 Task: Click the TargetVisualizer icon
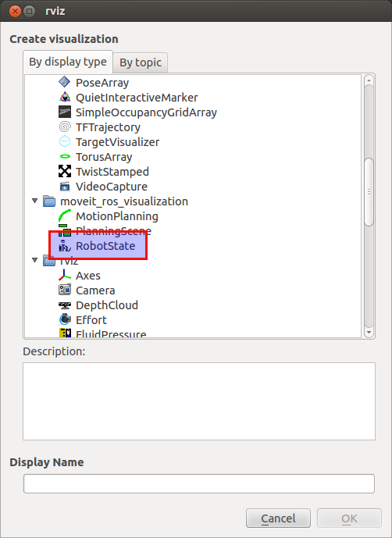click(x=65, y=141)
